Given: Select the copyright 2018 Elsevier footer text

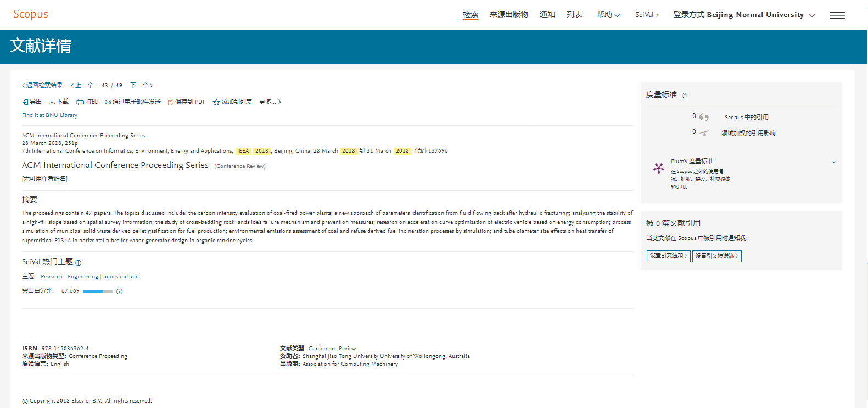Looking at the screenshot, I should tap(87, 401).
